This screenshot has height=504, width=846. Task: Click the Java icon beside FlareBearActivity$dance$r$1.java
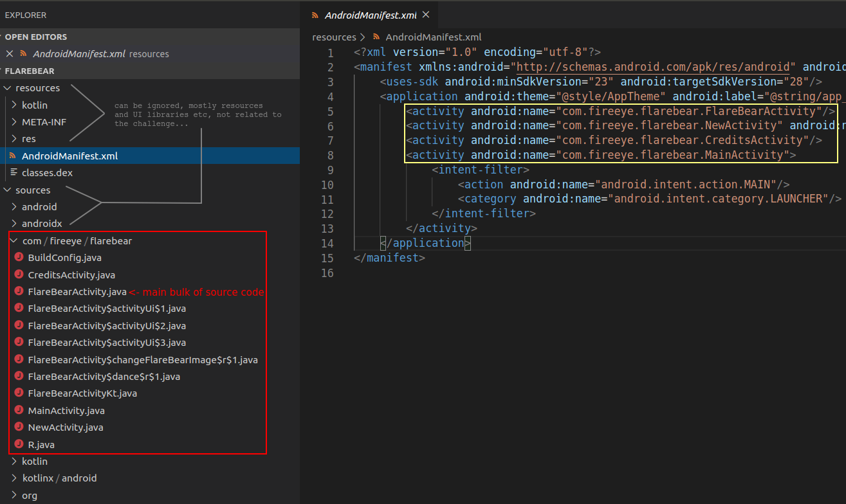click(x=19, y=376)
